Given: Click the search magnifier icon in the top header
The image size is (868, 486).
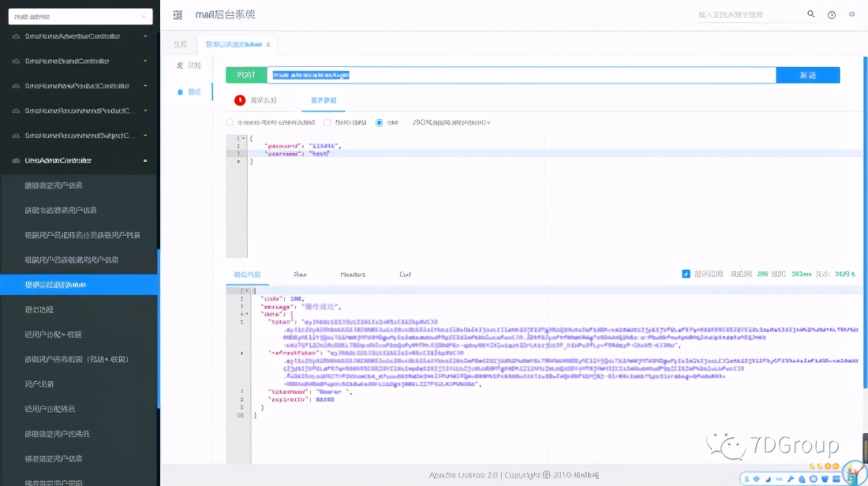Looking at the screenshot, I should point(813,14).
